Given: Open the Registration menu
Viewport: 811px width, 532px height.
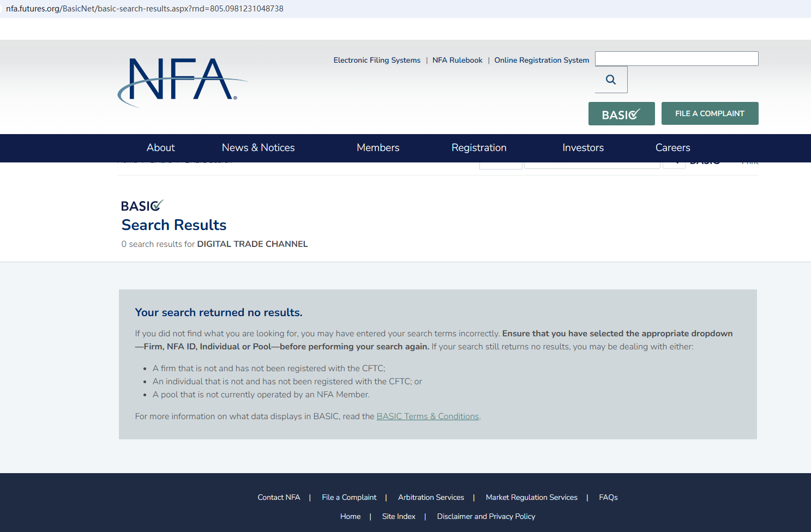Looking at the screenshot, I should [479, 148].
